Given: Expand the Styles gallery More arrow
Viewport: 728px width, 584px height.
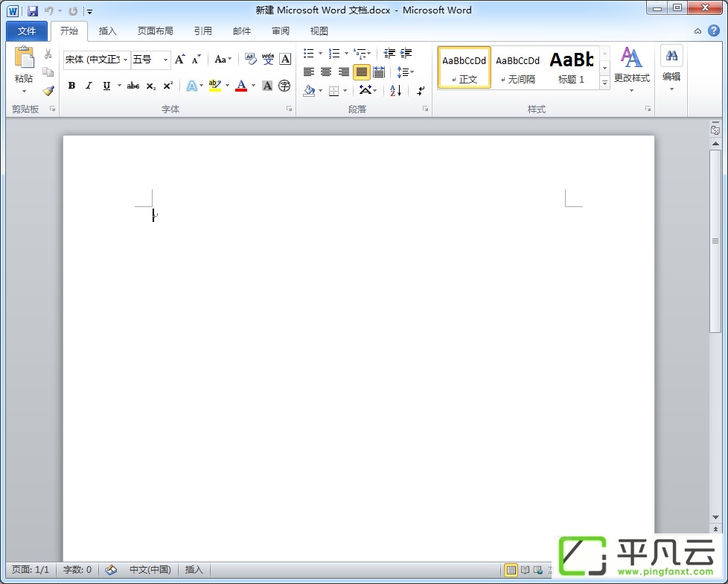Looking at the screenshot, I should point(604,83).
